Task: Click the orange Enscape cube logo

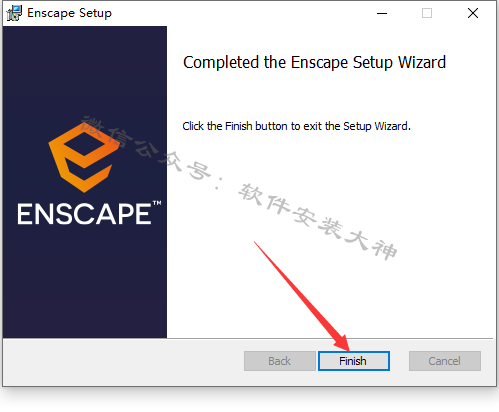Action: 84,158
